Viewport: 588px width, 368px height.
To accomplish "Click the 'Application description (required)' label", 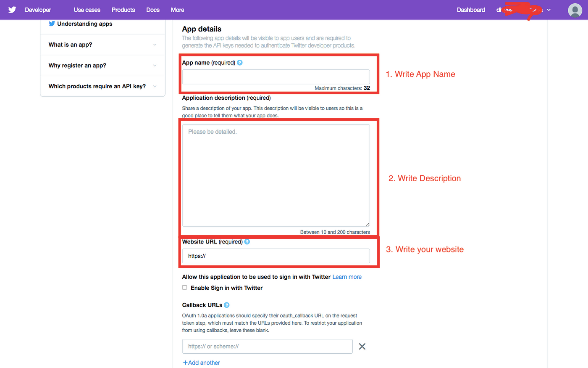I will pyautogui.click(x=226, y=98).
